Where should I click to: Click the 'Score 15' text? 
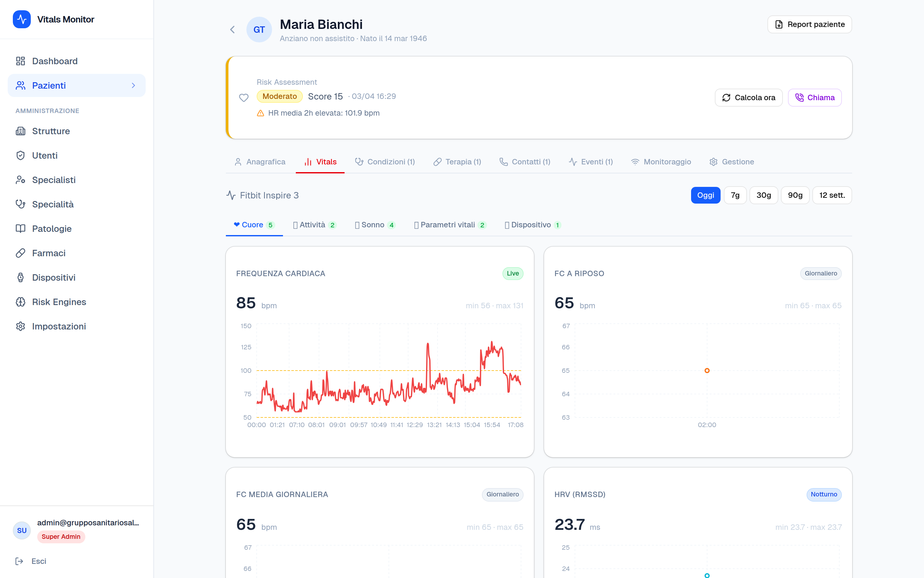click(325, 96)
